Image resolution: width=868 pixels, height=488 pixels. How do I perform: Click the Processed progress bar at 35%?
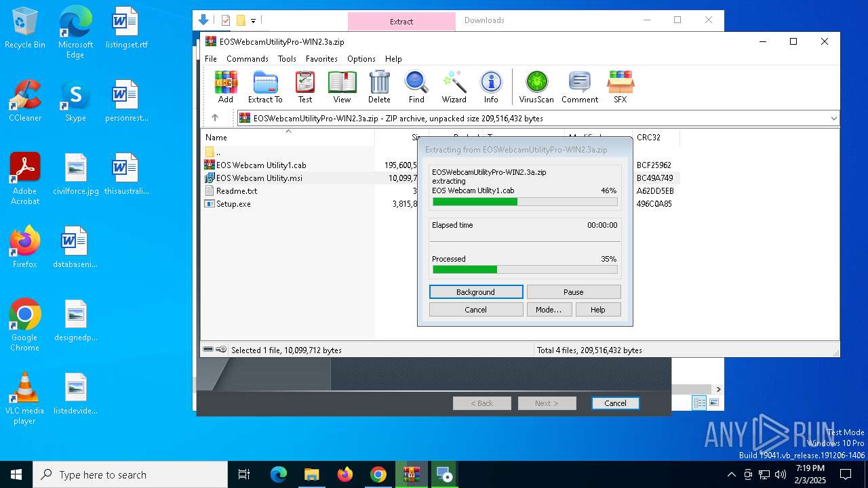[525, 270]
